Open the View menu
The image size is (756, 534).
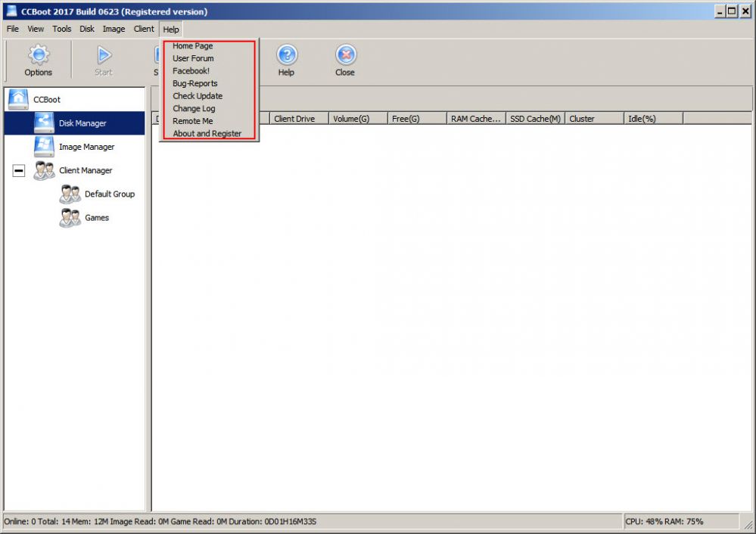(36, 29)
